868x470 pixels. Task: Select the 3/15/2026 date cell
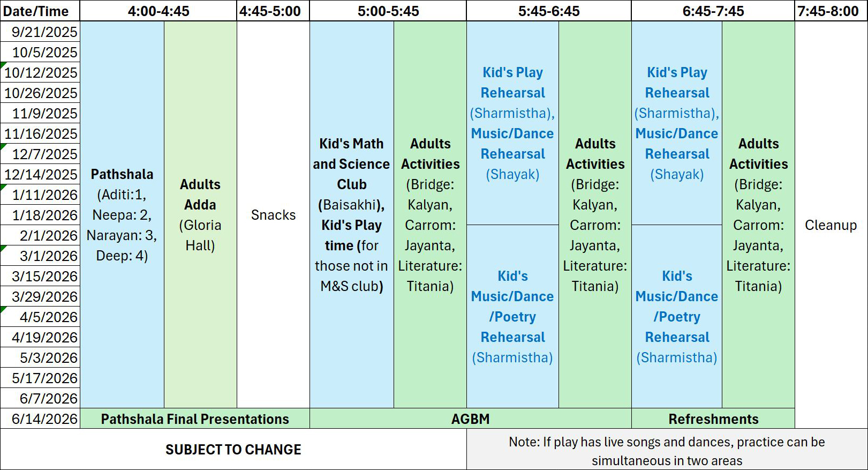40,276
